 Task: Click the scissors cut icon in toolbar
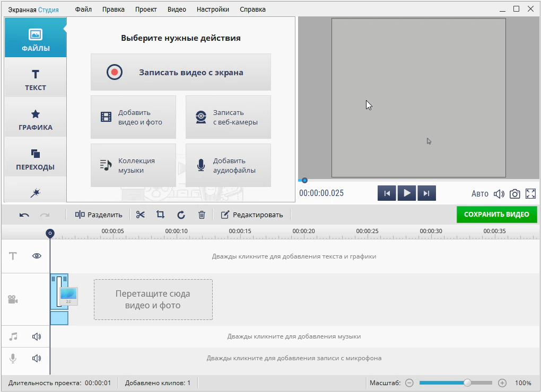pos(140,215)
